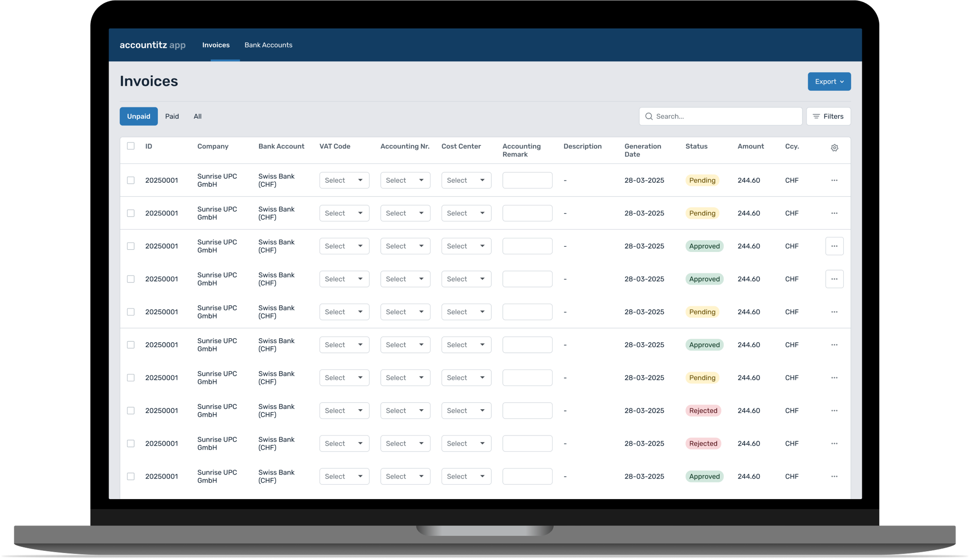Screen dimensions: 970x560
Task: Tick the checkbox on the first invoice row
Action: coord(131,181)
